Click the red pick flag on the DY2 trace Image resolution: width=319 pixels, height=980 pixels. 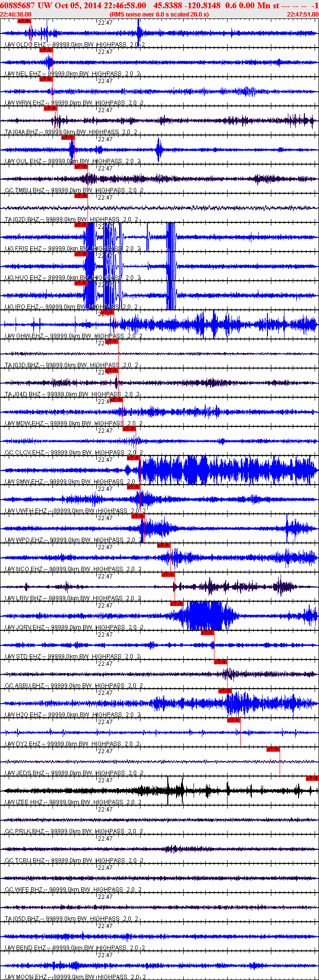coord(234,720)
